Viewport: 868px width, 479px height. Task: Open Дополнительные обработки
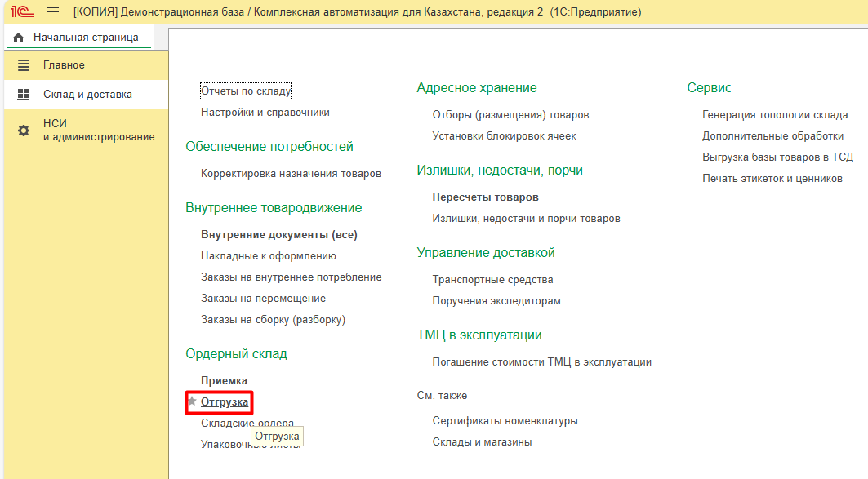coord(772,136)
